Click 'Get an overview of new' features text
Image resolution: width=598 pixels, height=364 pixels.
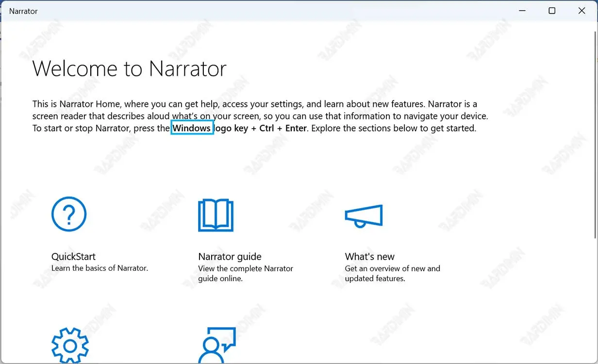(x=392, y=268)
